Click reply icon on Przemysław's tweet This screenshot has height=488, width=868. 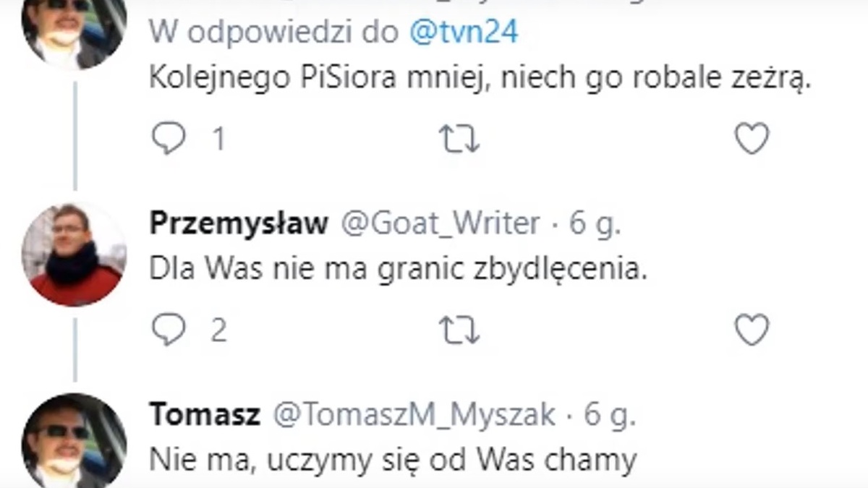point(169,330)
